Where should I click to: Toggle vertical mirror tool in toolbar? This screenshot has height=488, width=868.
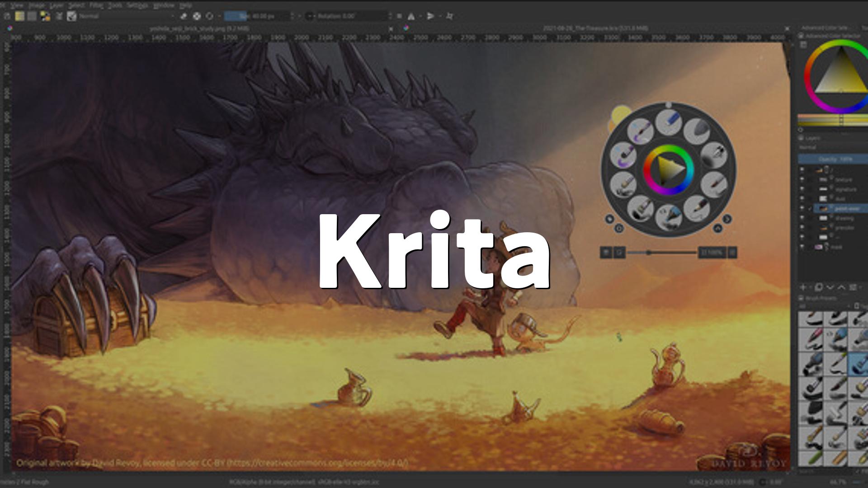pos(430,16)
